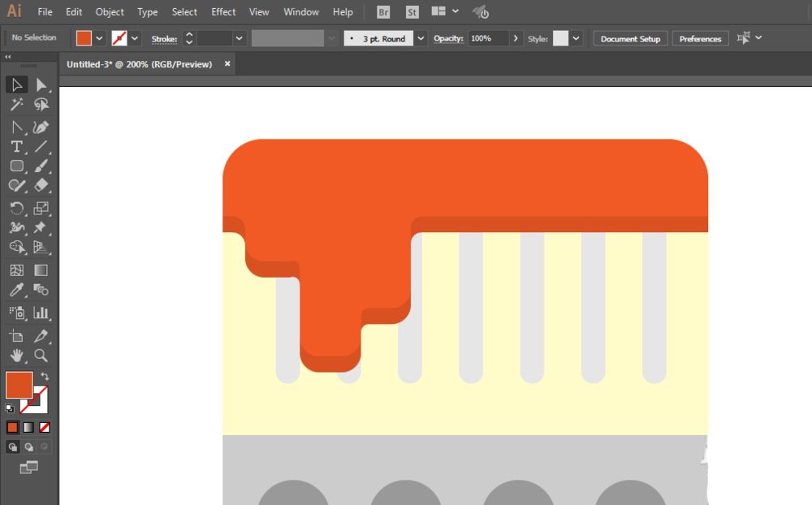Swap fill and stroke colors

pyautogui.click(x=45, y=377)
